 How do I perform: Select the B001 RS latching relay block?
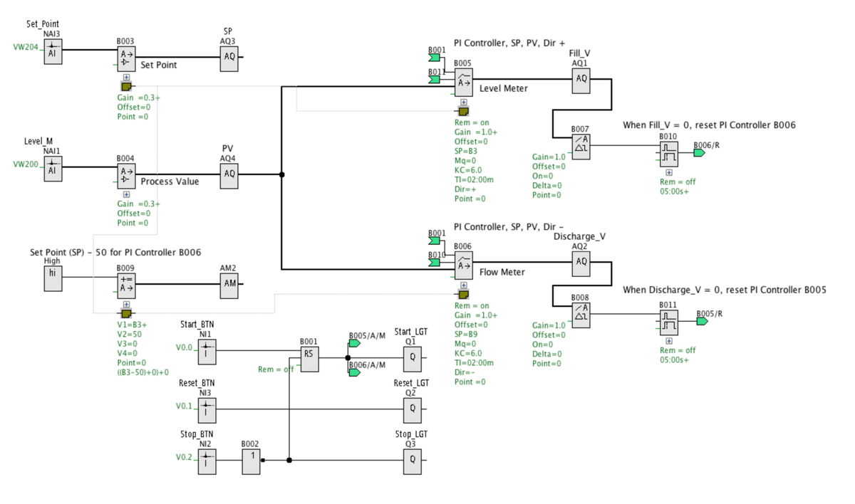[x=309, y=358]
